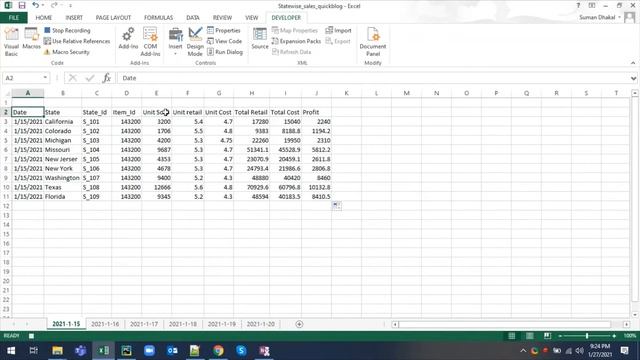Switch to the HOME tab
Viewport: 640px width, 360px height.
coord(44,18)
